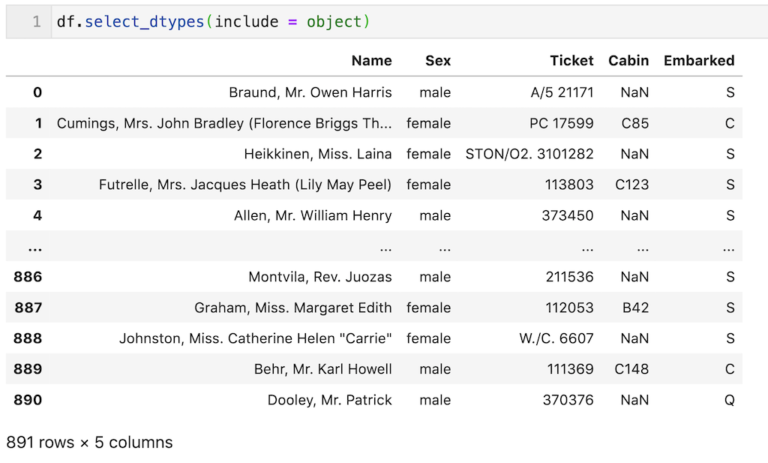This screenshot has height=463, width=768.
Task: Click ticket STON/O2. 3101282 cell
Action: point(529,154)
